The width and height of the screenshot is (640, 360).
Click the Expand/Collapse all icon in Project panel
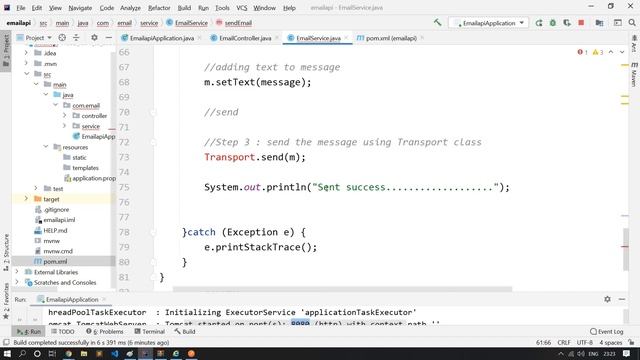(x=76, y=38)
